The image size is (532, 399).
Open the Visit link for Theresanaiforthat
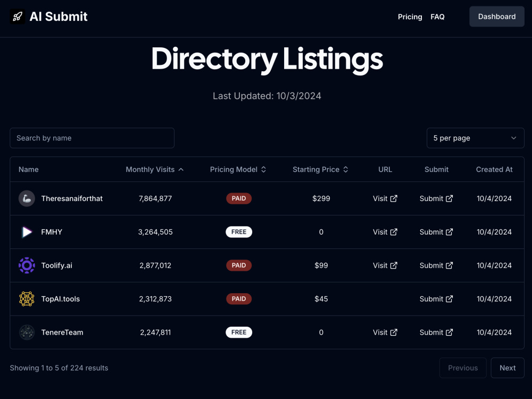coord(385,198)
